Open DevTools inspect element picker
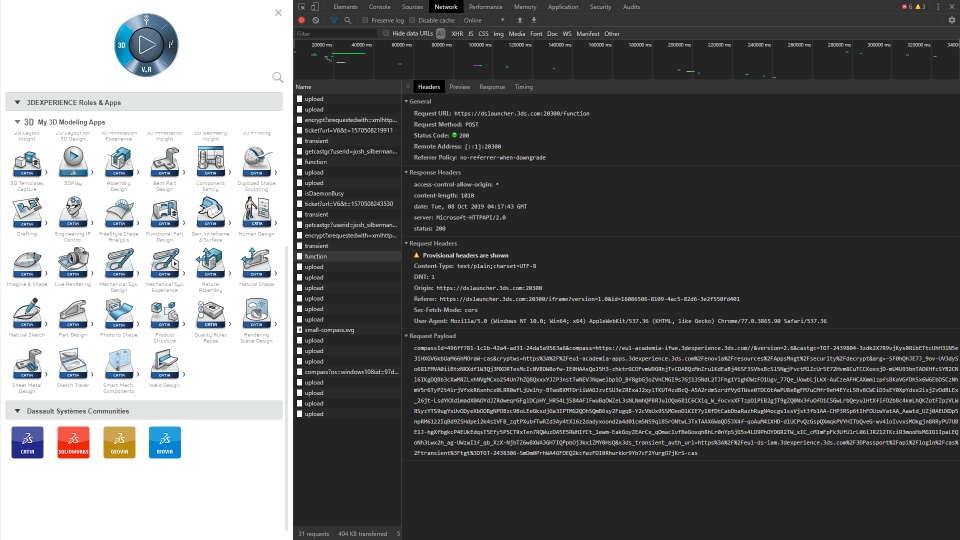 click(302, 7)
